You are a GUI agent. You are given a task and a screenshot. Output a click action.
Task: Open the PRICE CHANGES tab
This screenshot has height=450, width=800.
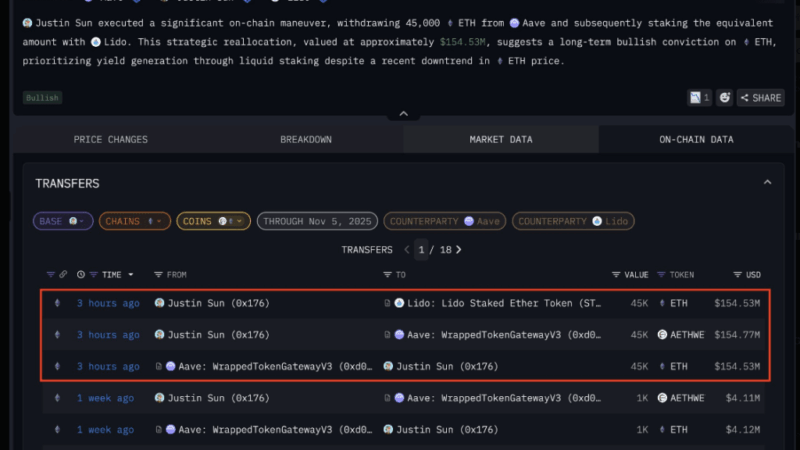pyautogui.click(x=111, y=139)
